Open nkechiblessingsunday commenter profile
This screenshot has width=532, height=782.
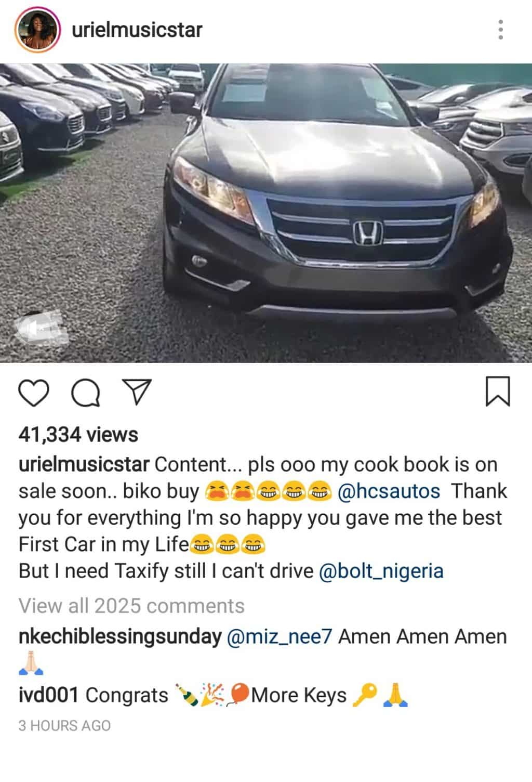click(120, 637)
